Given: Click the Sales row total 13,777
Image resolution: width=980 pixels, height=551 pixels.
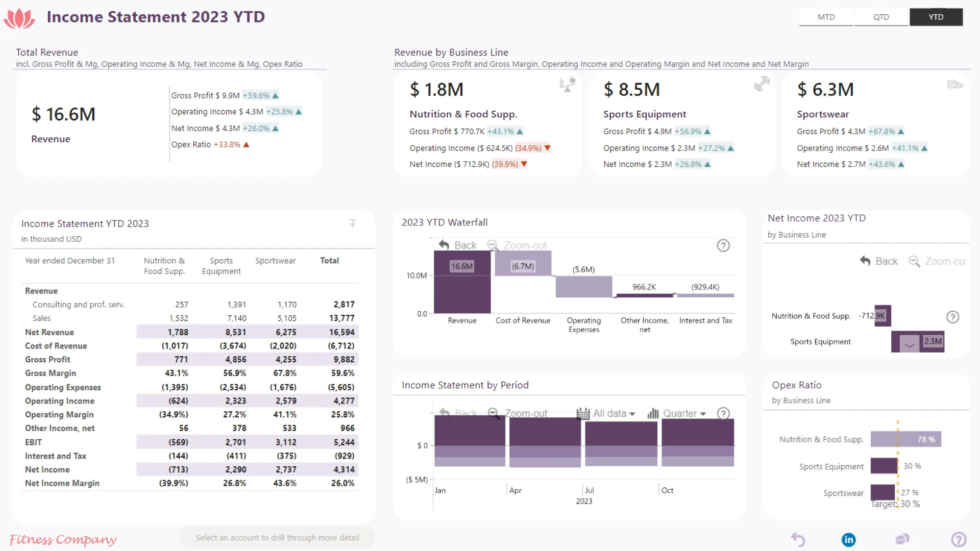Looking at the screenshot, I should 341,318.
